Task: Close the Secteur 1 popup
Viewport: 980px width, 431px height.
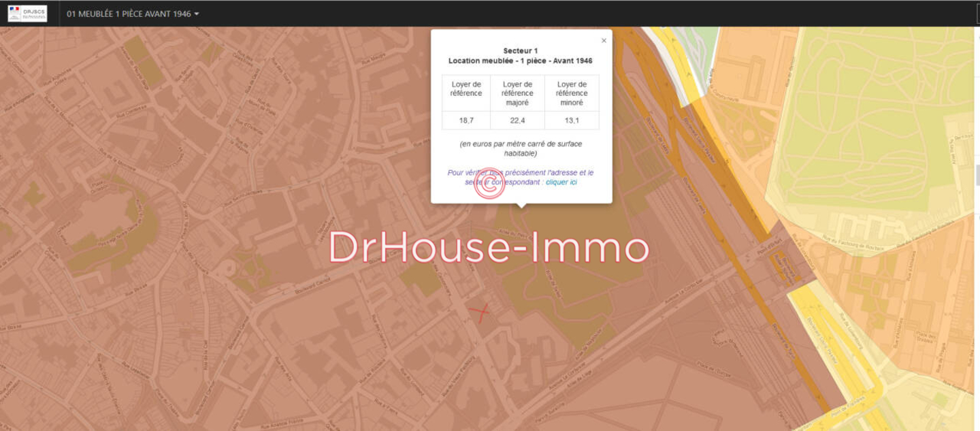Action: point(604,41)
